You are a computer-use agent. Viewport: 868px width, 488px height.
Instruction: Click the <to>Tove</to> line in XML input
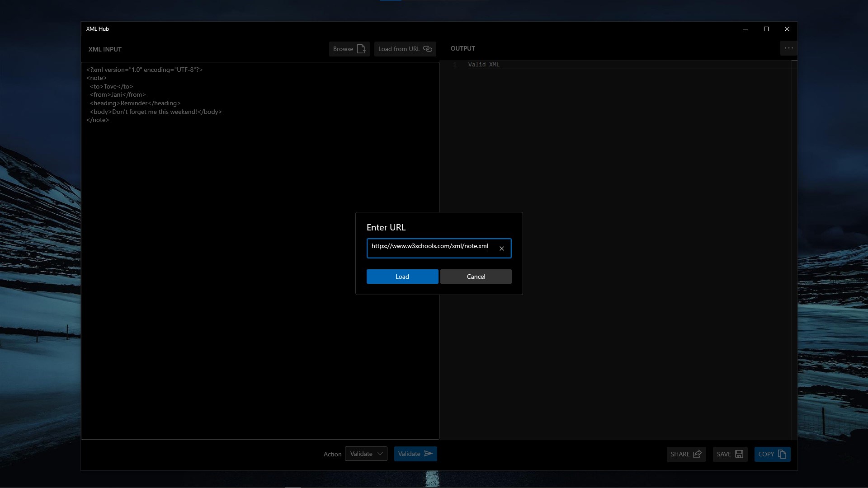coord(111,86)
